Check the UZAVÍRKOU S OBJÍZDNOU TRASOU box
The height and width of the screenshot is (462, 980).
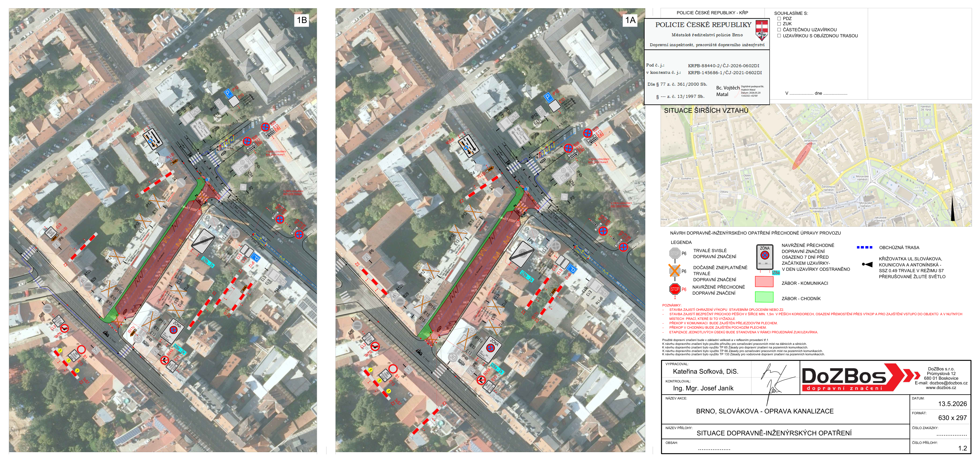pos(779,35)
